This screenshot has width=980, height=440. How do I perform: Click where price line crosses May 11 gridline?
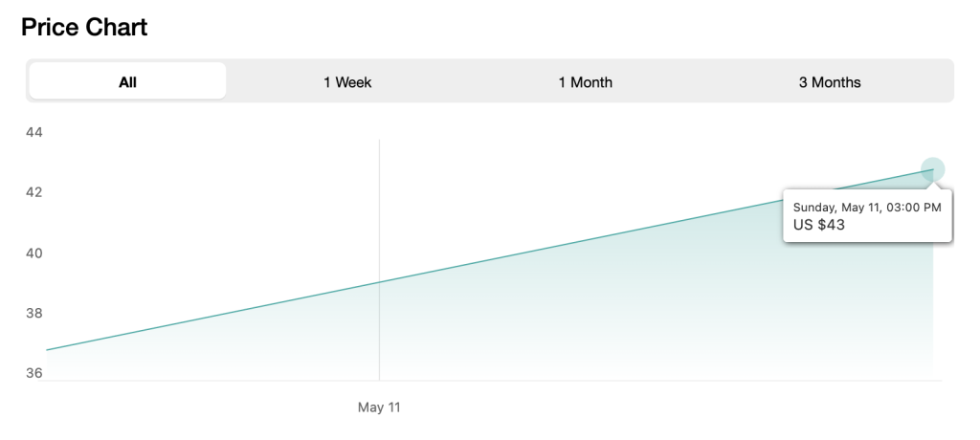click(379, 282)
